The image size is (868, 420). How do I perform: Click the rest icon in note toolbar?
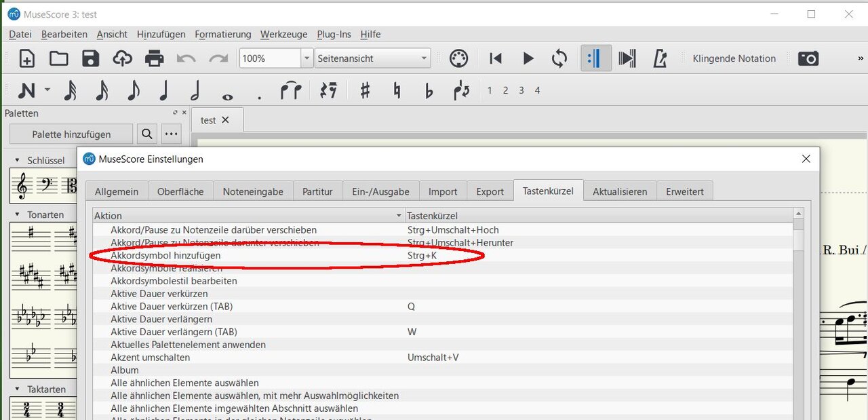click(329, 90)
